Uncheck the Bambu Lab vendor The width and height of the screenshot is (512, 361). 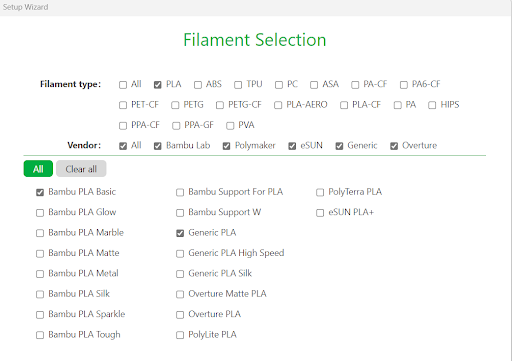(158, 146)
